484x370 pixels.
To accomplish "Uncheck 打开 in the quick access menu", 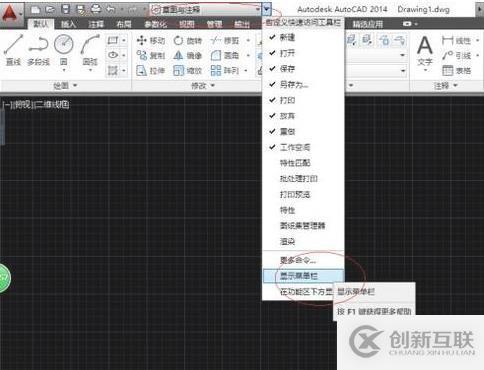I will (303, 53).
